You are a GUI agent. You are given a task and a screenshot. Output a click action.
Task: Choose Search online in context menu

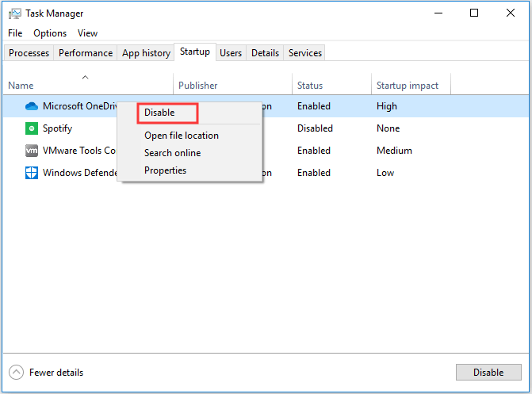tap(172, 153)
